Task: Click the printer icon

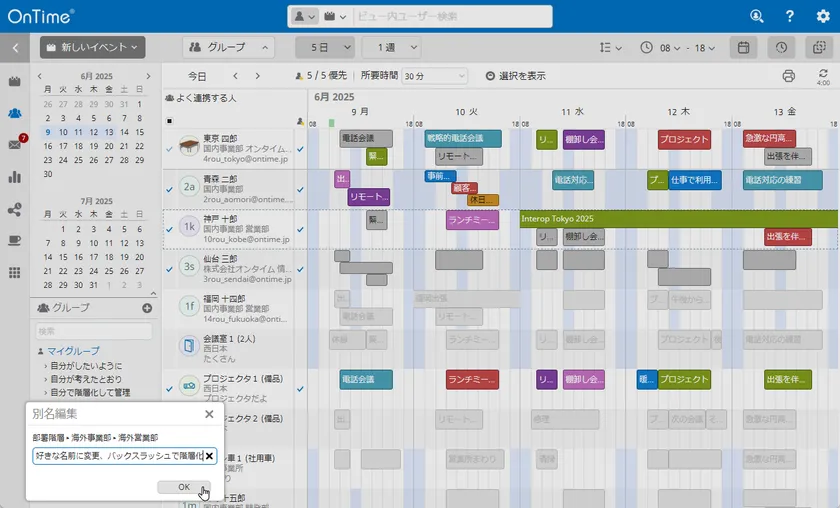Action: coord(788,76)
